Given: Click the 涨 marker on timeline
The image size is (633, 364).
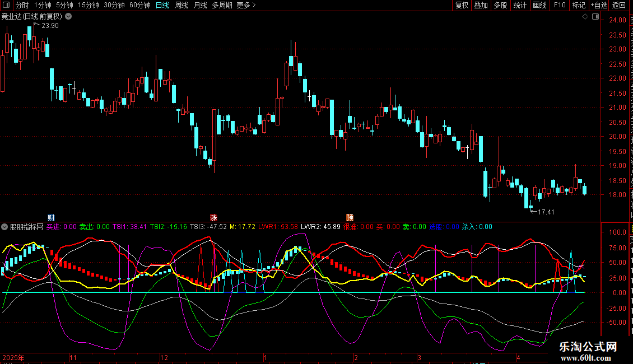Looking at the screenshot, I should [x=213, y=218].
